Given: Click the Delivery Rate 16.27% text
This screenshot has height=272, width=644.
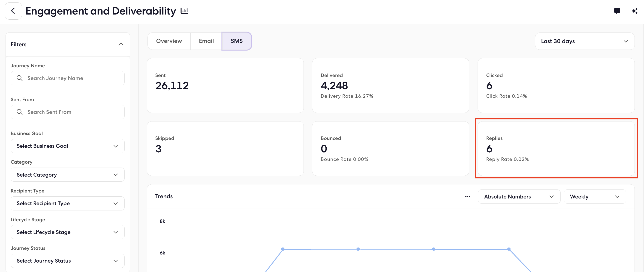Looking at the screenshot, I should point(347,96).
